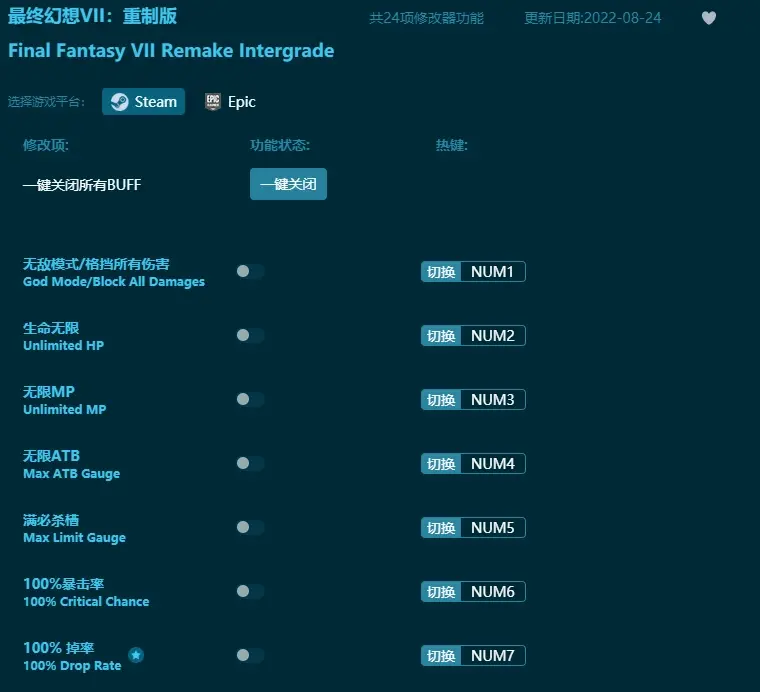
Task: Click the 无限MP label
Action: tap(49, 392)
